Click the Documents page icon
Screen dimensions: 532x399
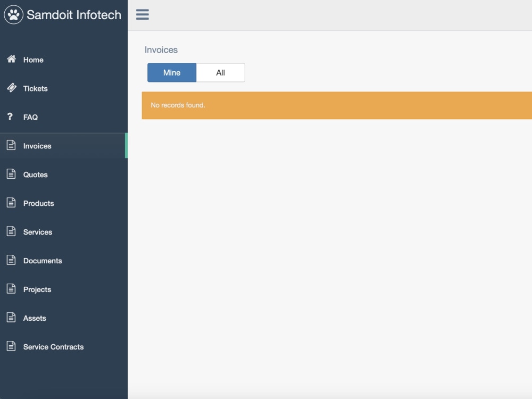(x=10, y=260)
